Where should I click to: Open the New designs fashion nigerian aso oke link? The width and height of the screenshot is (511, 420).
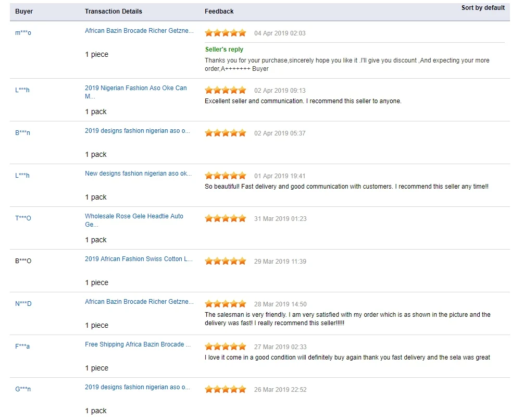[138, 174]
